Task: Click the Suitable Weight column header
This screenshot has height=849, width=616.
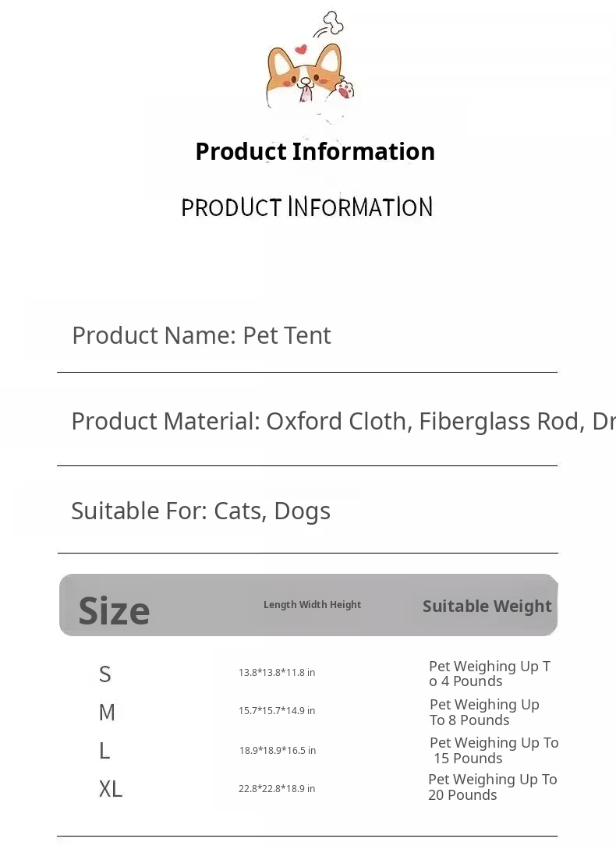Action: click(487, 607)
